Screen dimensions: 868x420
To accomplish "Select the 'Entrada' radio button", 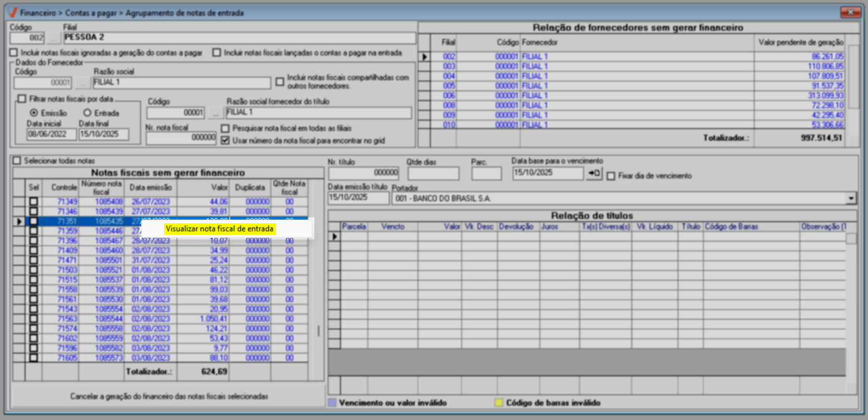I will click(88, 113).
